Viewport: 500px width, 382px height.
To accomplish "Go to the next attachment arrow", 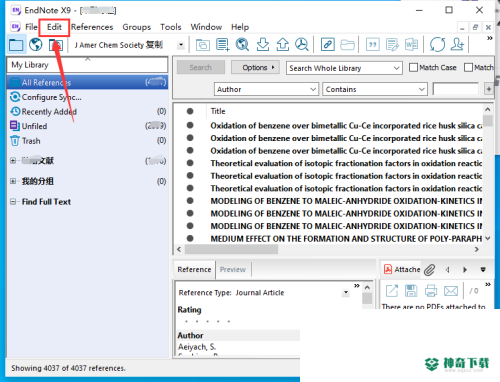I will [x=465, y=270].
